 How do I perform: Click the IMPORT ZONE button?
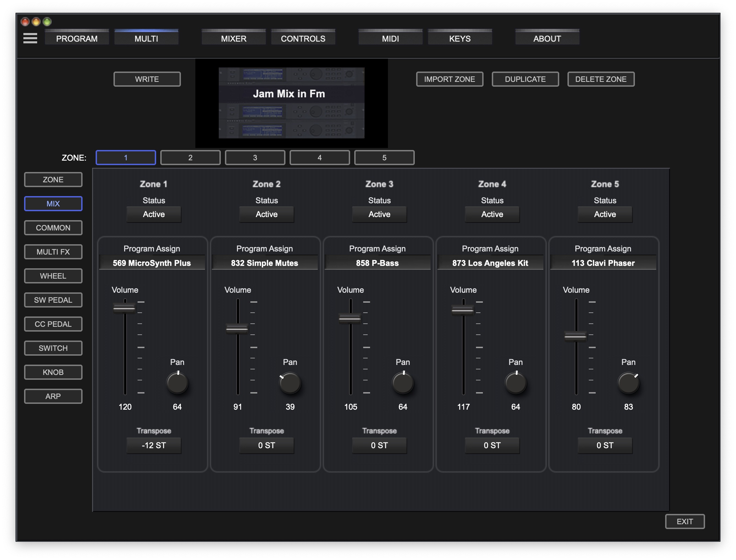point(450,79)
